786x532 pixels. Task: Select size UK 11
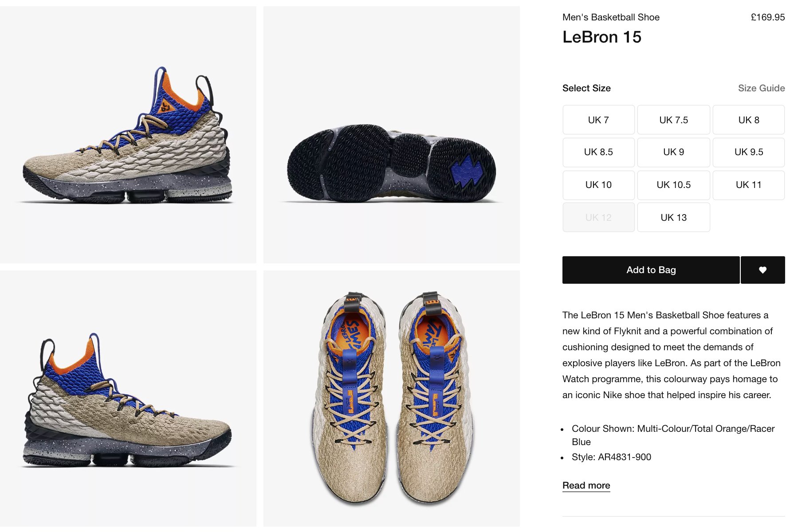tap(749, 185)
